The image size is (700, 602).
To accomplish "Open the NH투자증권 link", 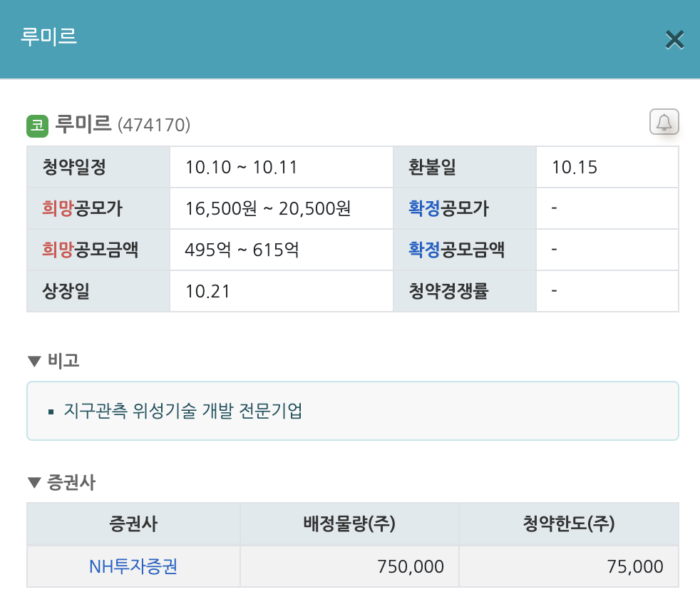I will pyautogui.click(x=133, y=566).
